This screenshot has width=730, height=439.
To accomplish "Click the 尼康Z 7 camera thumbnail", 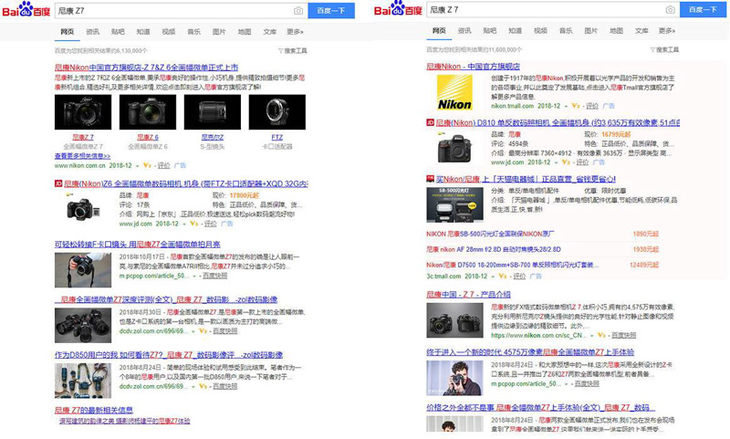I will pyautogui.click(x=83, y=112).
